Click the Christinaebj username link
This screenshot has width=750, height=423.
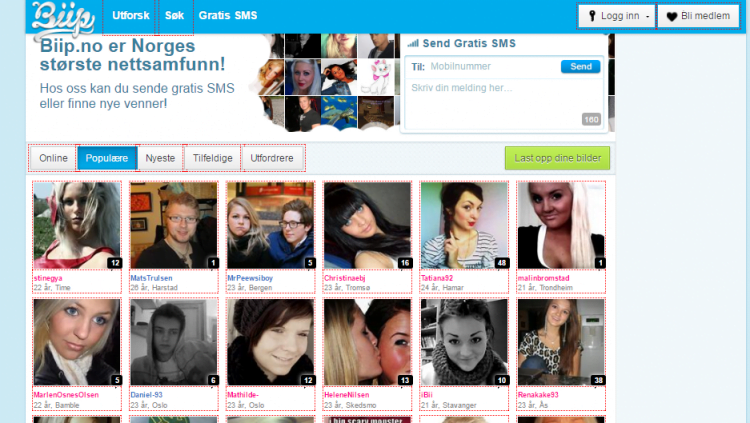click(350, 277)
